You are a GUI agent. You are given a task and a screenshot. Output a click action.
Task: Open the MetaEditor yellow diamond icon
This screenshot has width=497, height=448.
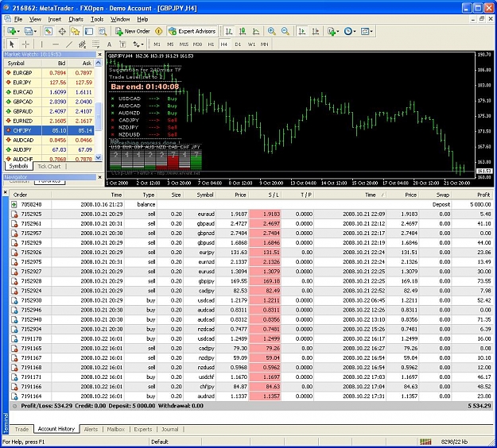pyautogui.click(x=158, y=31)
